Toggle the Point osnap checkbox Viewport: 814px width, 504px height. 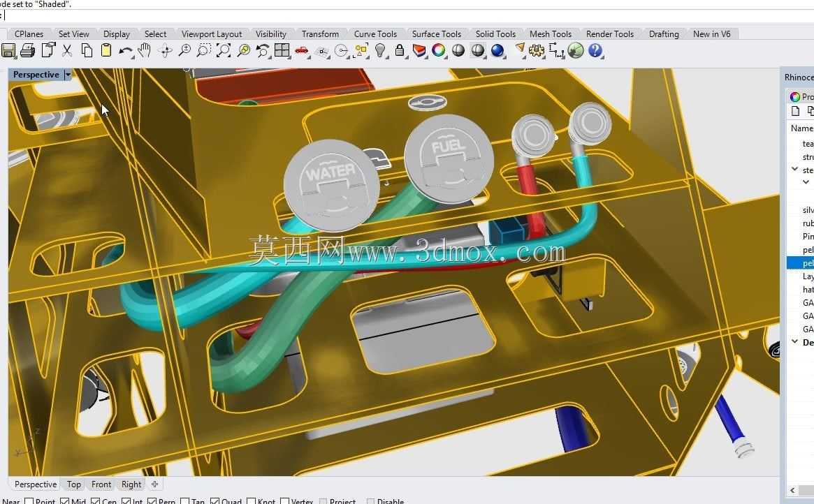coord(29,501)
